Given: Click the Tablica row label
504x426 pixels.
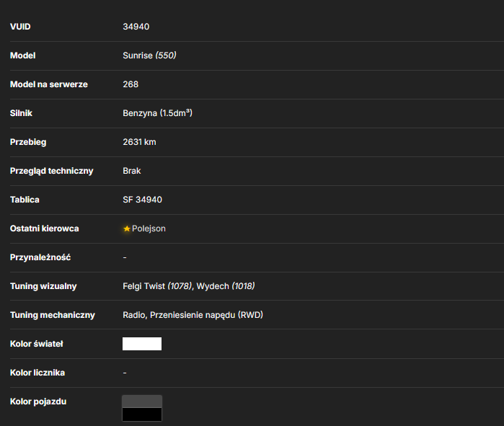Looking at the screenshot, I should coord(25,200).
